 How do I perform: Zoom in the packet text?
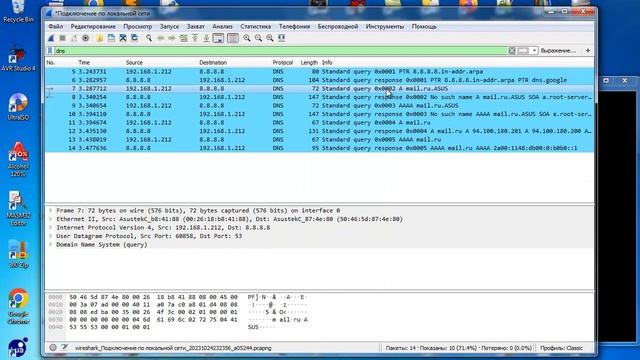(x=247, y=38)
